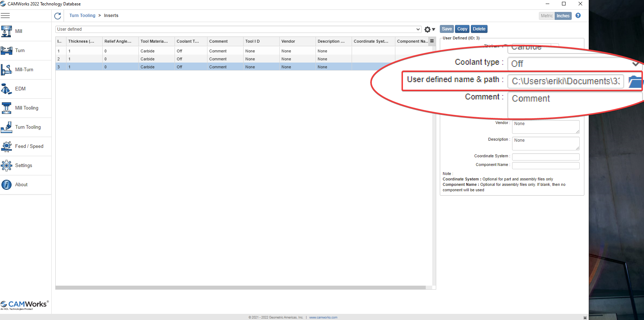Open the Mill-Turn section

tap(26, 70)
